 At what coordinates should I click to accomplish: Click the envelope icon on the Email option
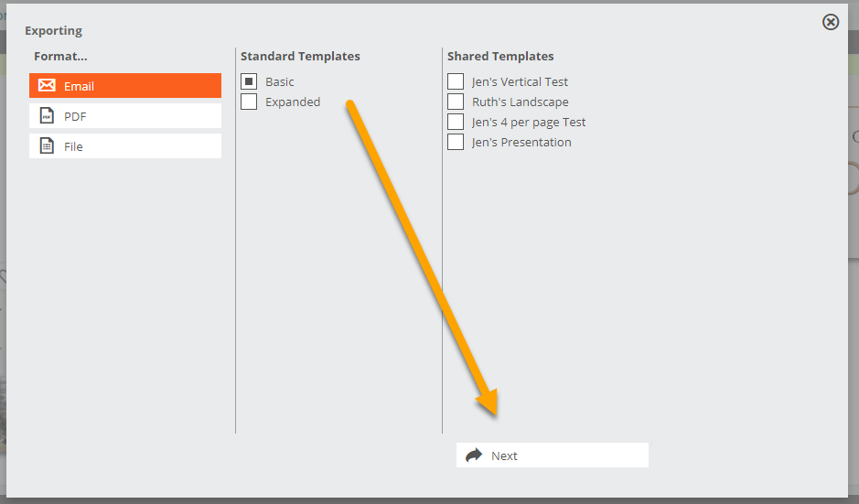[47, 85]
